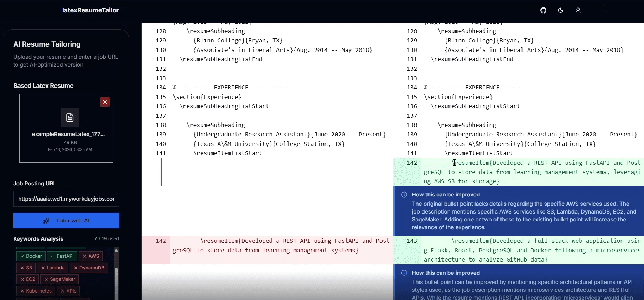Select the Docker keyword tag
The width and height of the screenshot is (644, 300).
(31, 256)
